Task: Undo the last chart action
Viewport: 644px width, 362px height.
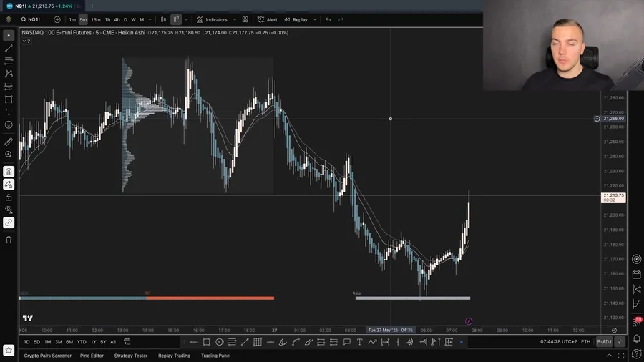Action: click(328, 20)
